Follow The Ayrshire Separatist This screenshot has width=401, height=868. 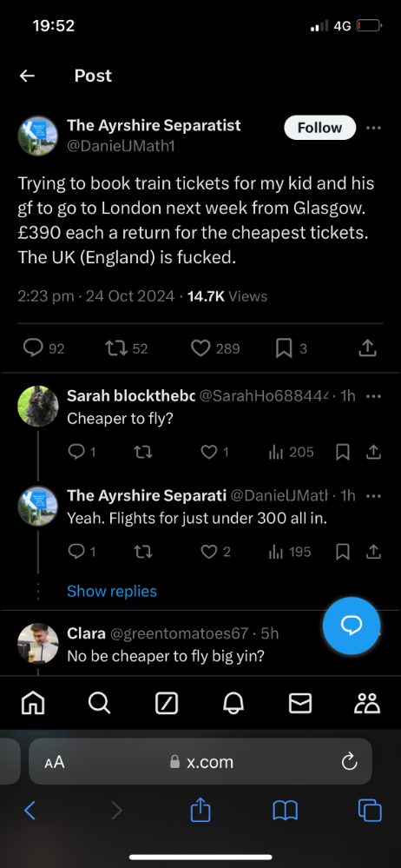tap(319, 128)
